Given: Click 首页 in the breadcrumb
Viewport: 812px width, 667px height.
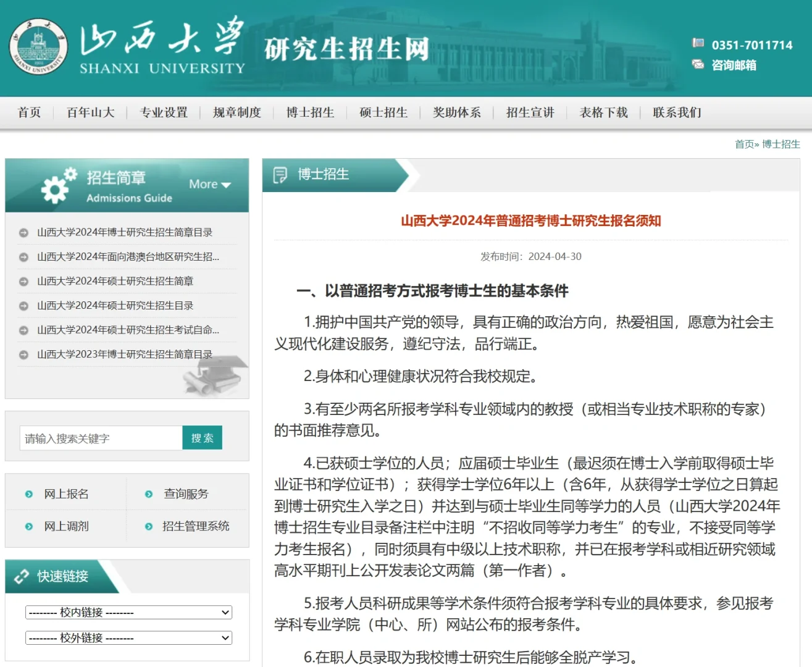Looking at the screenshot, I should (x=744, y=144).
